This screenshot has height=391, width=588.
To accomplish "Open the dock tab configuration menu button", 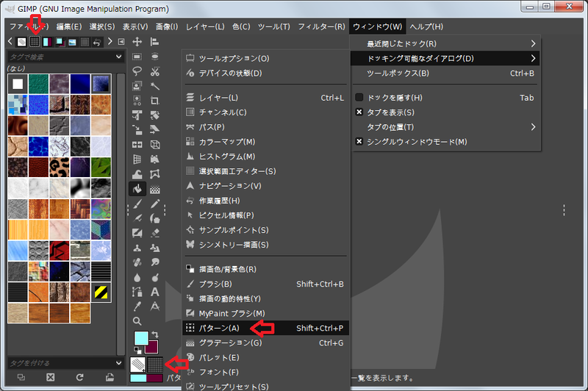I will (x=121, y=42).
